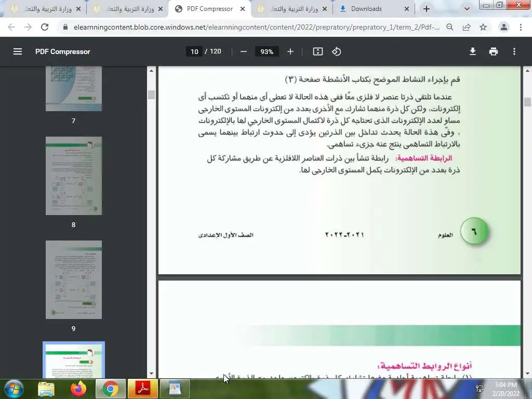Click the document scrollbar down arrow
Viewport: 532px width, 399px height.
(x=528, y=374)
